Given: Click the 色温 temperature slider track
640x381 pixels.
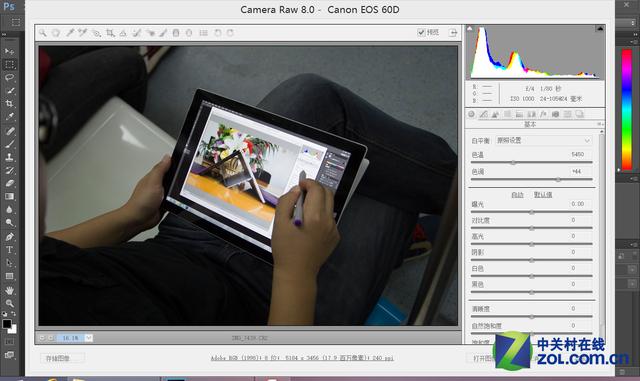Looking at the screenshot, I should click(x=531, y=163).
